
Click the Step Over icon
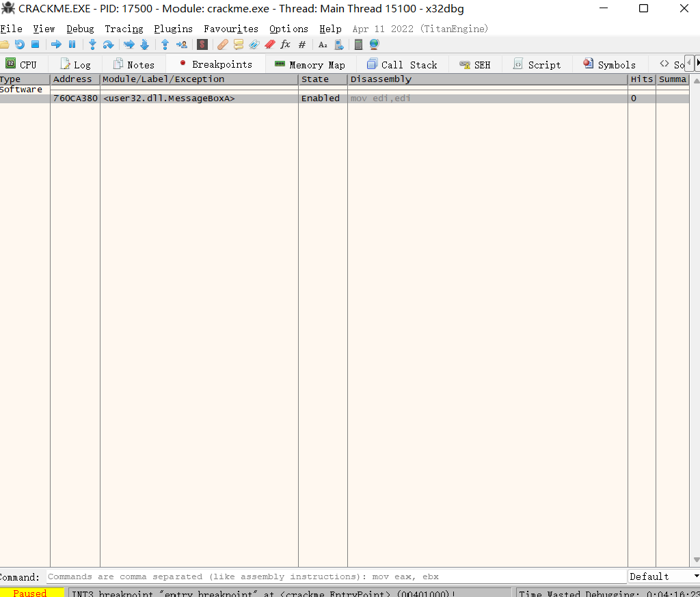(x=108, y=44)
